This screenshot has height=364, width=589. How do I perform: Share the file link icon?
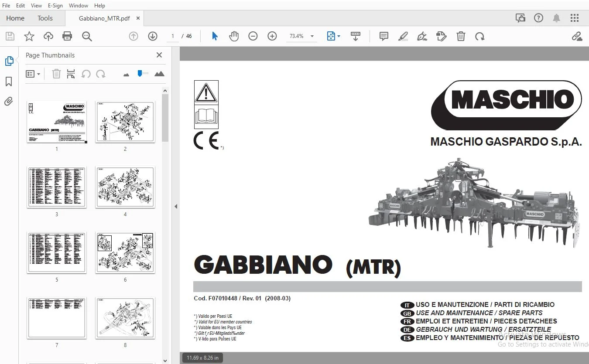pyautogui.click(x=577, y=36)
